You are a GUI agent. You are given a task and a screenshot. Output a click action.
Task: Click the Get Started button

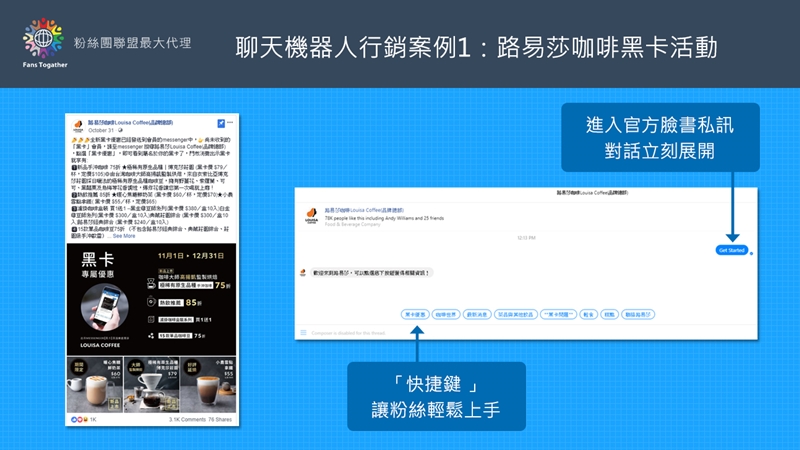click(732, 250)
